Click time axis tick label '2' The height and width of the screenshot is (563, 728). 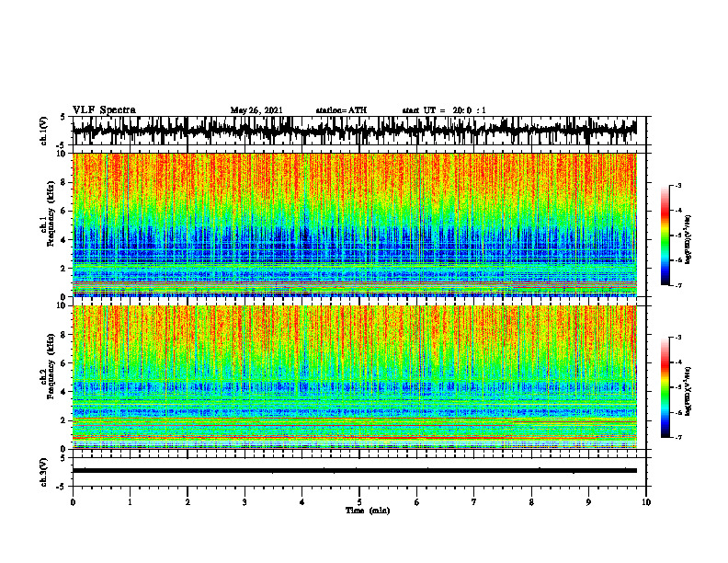point(188,502)
